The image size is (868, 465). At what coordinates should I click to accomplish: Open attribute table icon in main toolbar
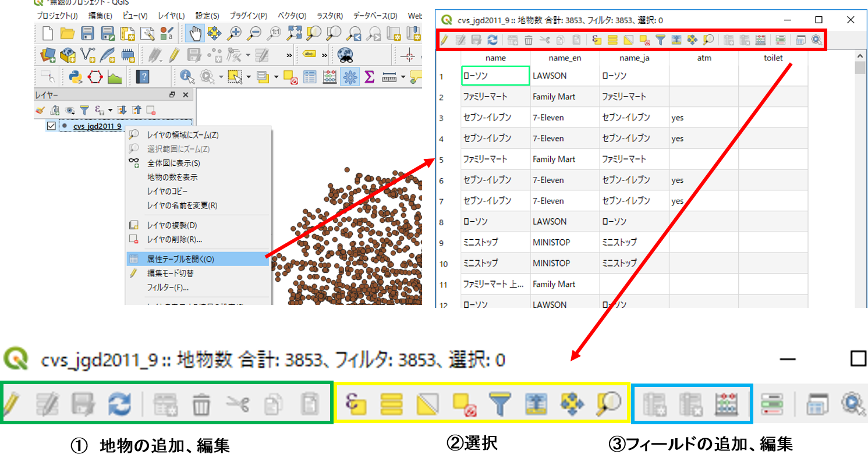[x=310, y=77]
